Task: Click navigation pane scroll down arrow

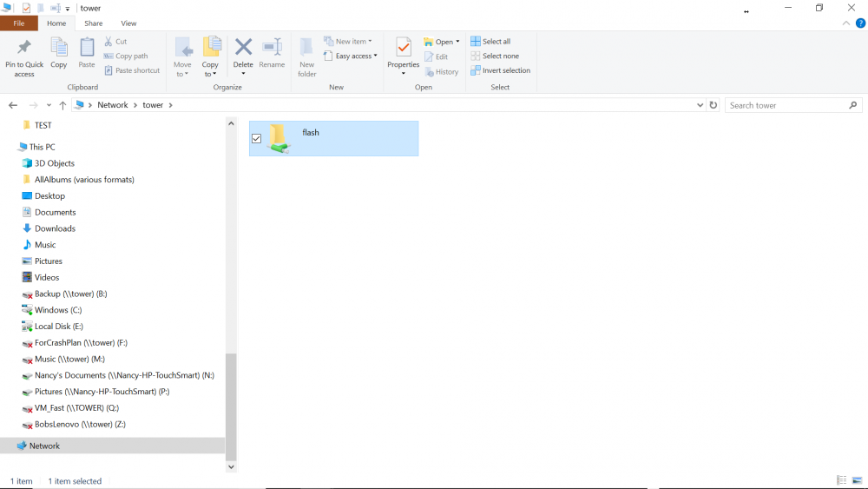Action: pos(231,466)
